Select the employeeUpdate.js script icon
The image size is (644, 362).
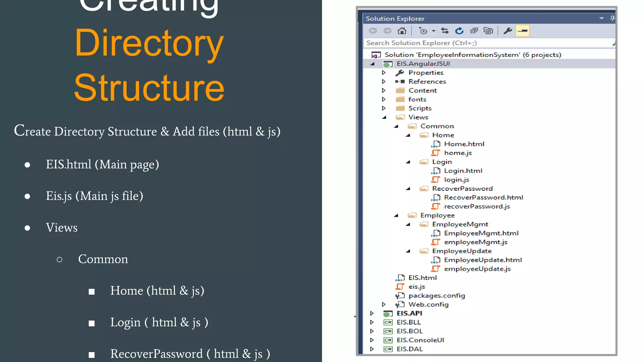[436, 269]
